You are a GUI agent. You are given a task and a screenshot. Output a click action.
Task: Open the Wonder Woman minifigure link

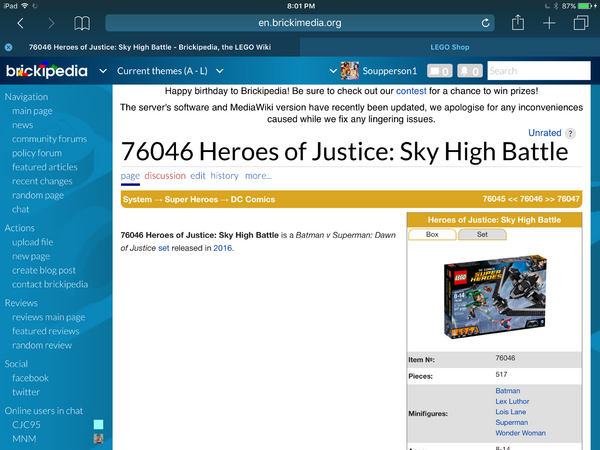520,433
